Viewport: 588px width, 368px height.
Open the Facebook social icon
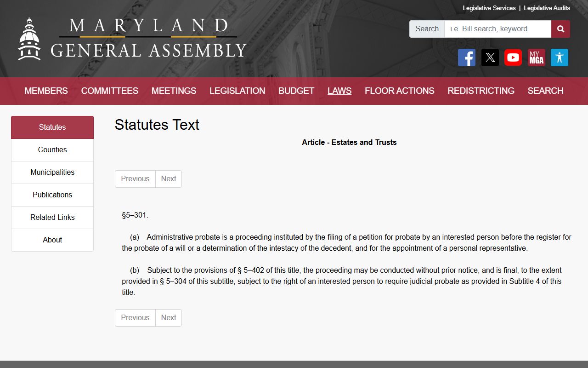pyautogui.click(x=467, y=57)
